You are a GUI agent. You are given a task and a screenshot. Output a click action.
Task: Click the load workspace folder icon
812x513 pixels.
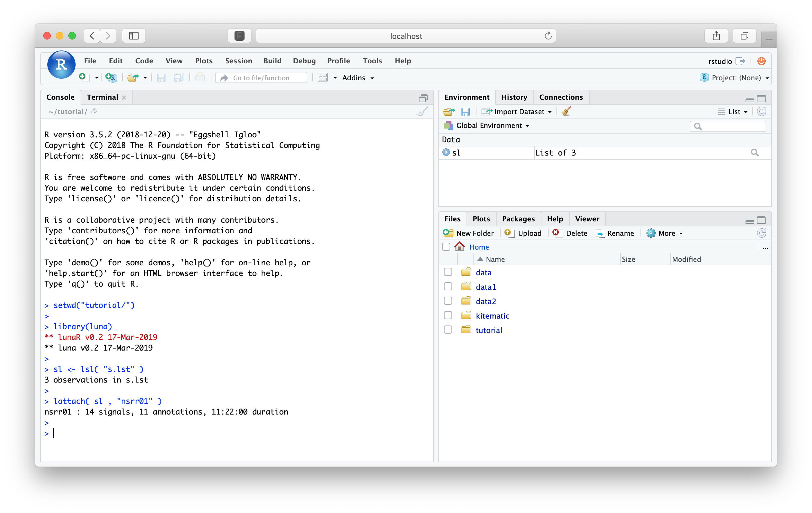(x=449, y=112)
